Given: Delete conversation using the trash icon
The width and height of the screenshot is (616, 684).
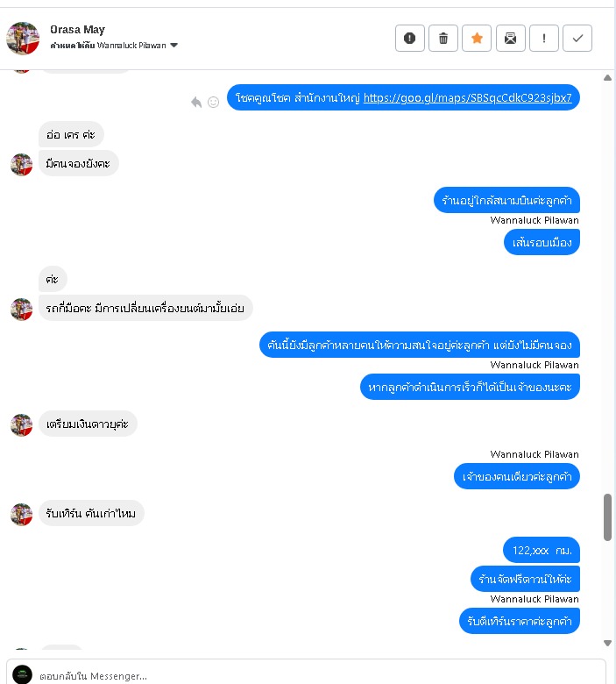Looking at the screenshot, I should [443, 39].
